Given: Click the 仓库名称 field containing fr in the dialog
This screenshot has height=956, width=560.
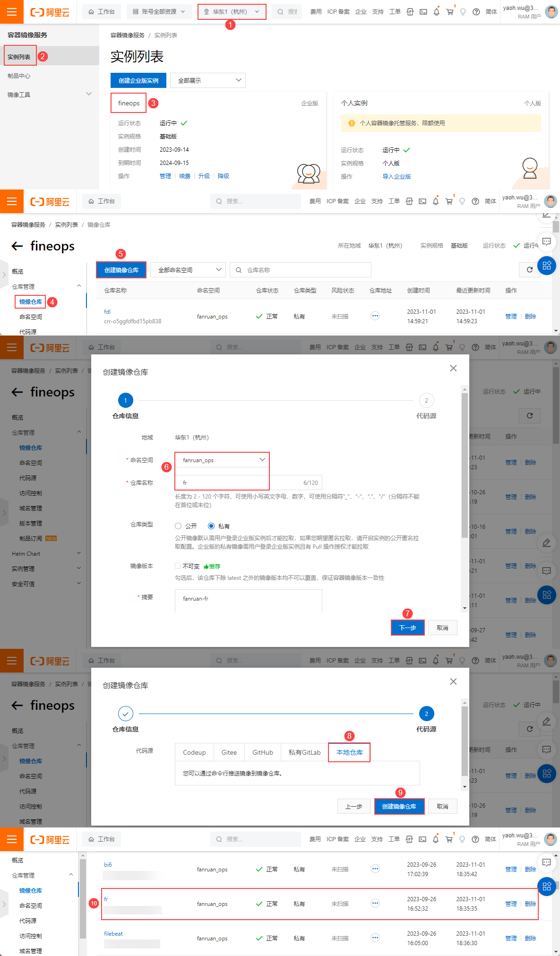Looking at the screenshot, I should pos(249,482).
